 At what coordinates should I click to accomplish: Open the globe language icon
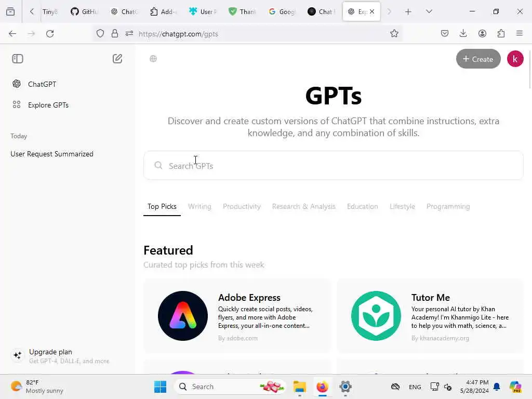[x=153, y=59]
